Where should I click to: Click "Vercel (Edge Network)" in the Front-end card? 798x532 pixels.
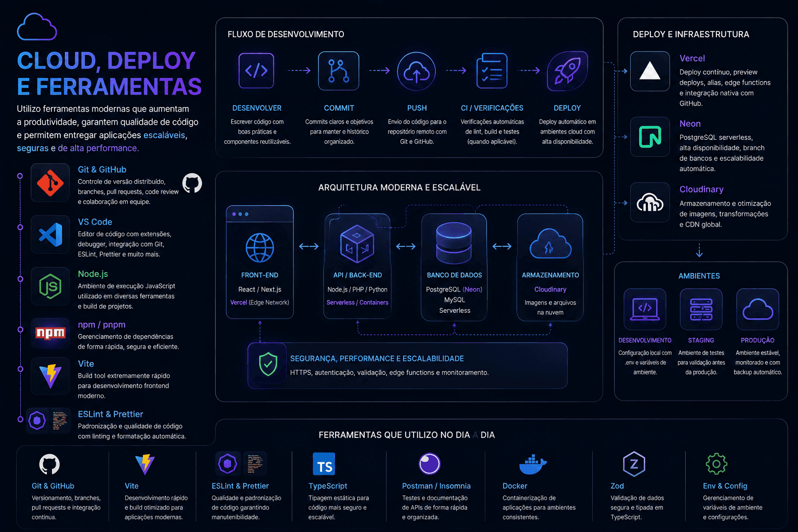(x=260, y=302)
